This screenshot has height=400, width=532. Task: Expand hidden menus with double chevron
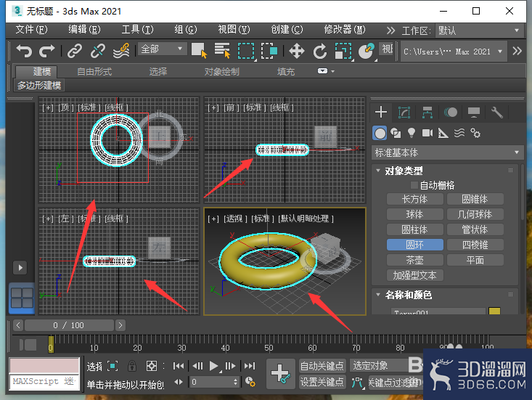(x=391, y=30)
